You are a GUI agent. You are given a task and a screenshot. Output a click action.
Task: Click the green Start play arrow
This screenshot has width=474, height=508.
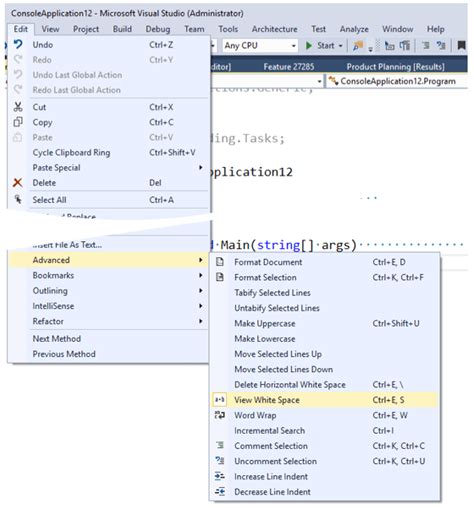pyautogui.click(x=309, y=45)
